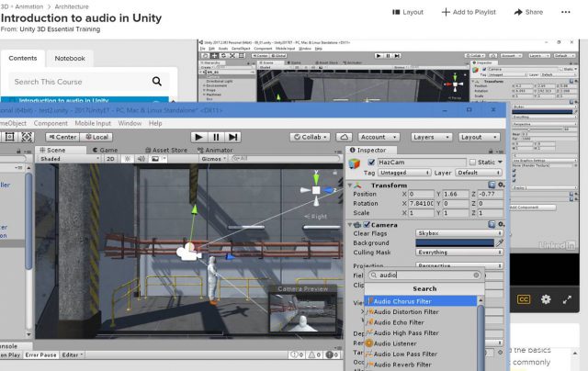This screenshot has height=371, width=588.
Task: Open the Unity Layout dropdown
Action: pos(479,137)
